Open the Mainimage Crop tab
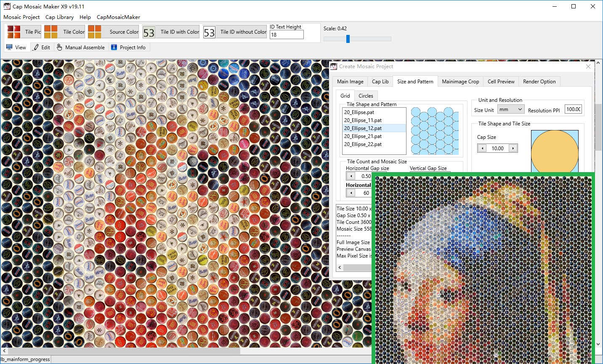603x364 pixels. tap(460, 82)
